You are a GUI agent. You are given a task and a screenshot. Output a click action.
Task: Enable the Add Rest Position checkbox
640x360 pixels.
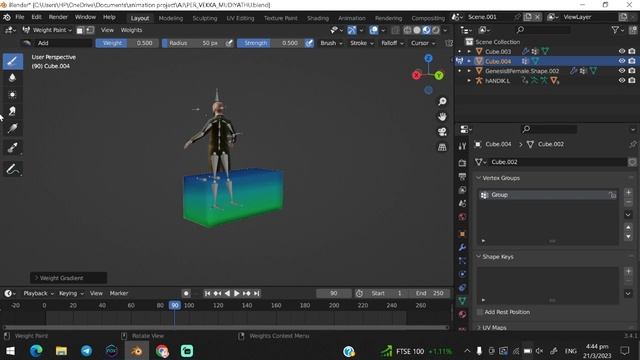coord(480,312)
